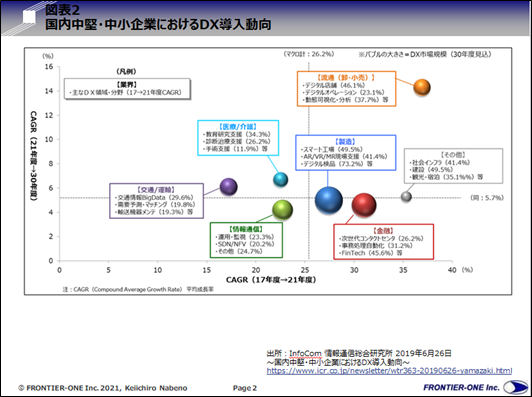532x397 pixels.
Task: Click the small gray other-industries bubble
Action: (406, 196)
